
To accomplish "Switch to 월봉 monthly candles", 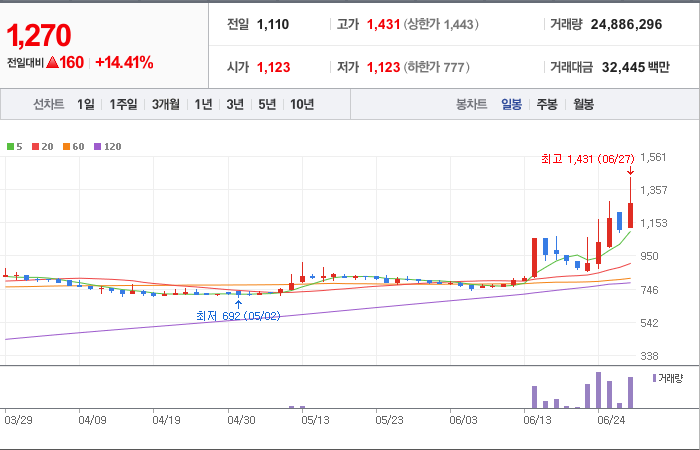I will 583,104.
